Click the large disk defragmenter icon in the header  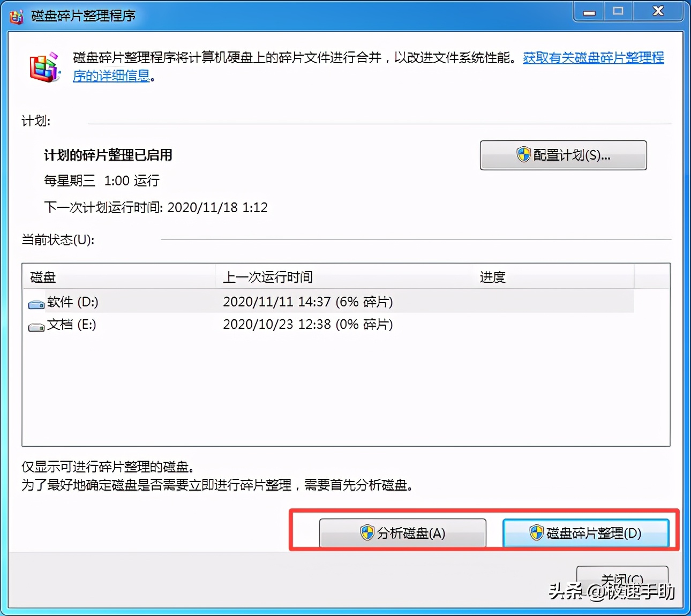(x=45, y=66)
